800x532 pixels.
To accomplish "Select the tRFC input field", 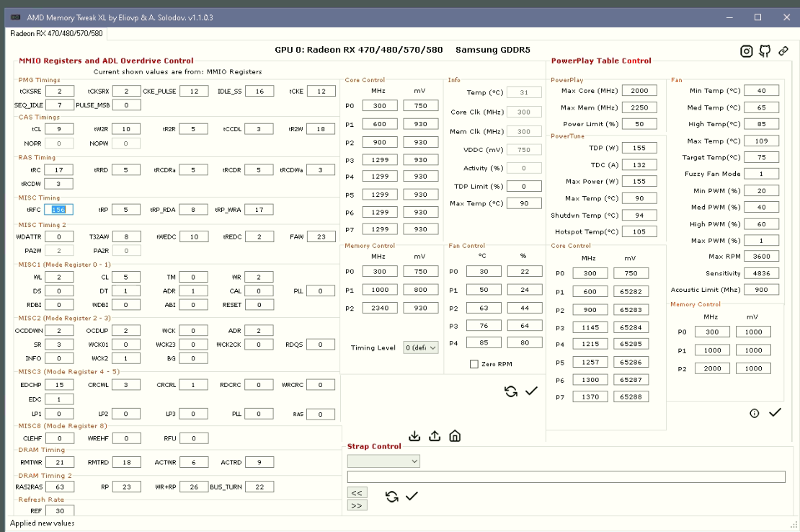I will point(58,210).
